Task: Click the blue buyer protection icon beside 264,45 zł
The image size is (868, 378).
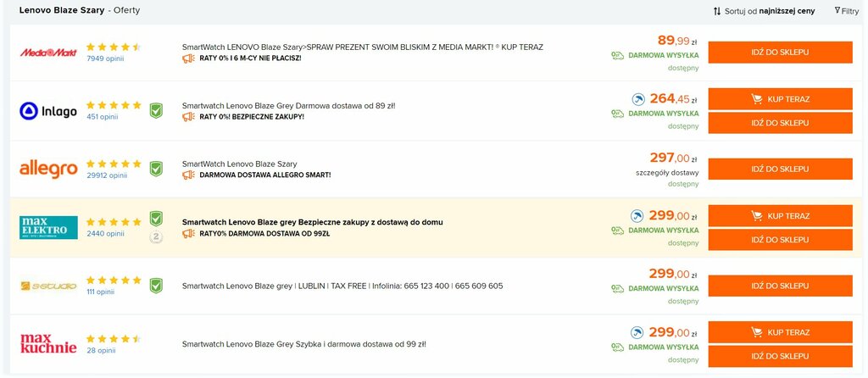Action: [637, 99]
